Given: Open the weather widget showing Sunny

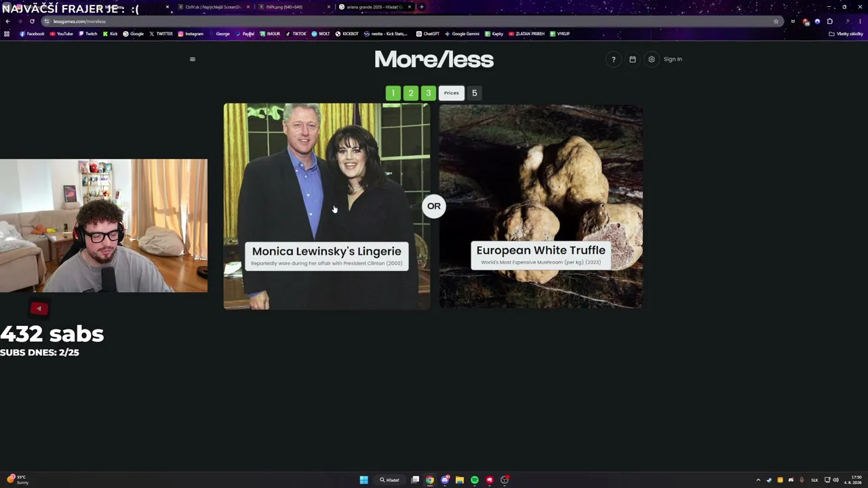Looking at the screenshot, I should [x=18, y=480].
